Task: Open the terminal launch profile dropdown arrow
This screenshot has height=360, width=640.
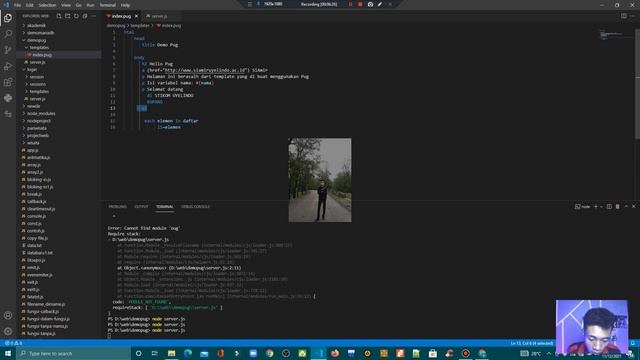Action: [602, 207]
